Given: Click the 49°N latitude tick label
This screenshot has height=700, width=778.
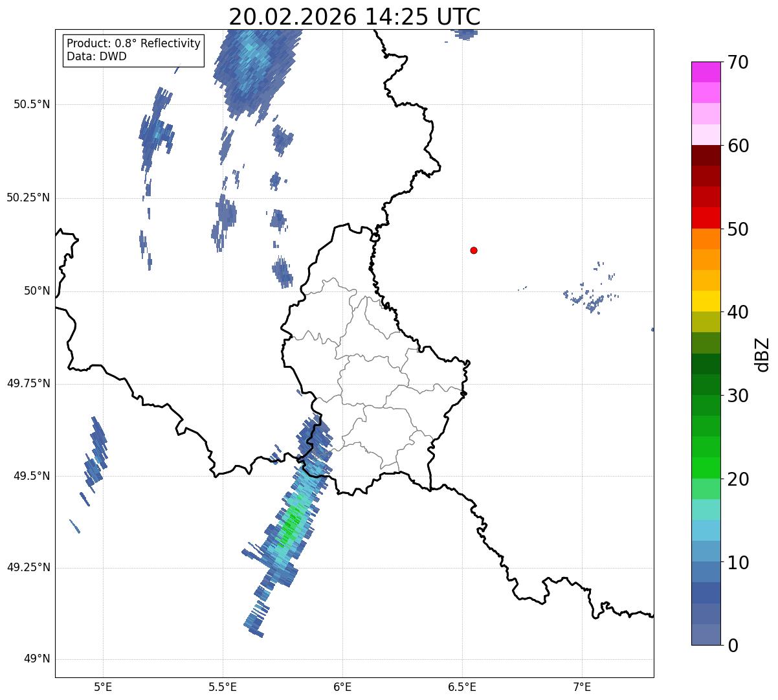Looking at the screenshot, I should (37, 659).
